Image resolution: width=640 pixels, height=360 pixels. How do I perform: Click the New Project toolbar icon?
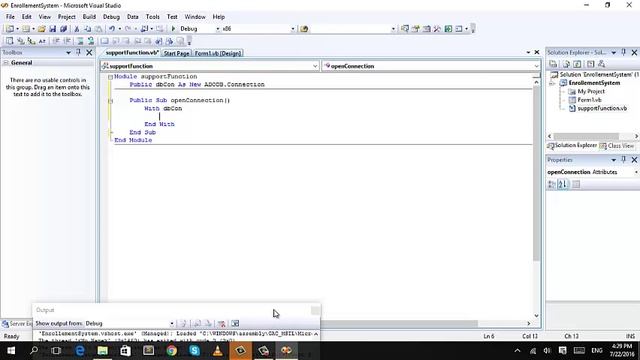click(x=9, y=29)
